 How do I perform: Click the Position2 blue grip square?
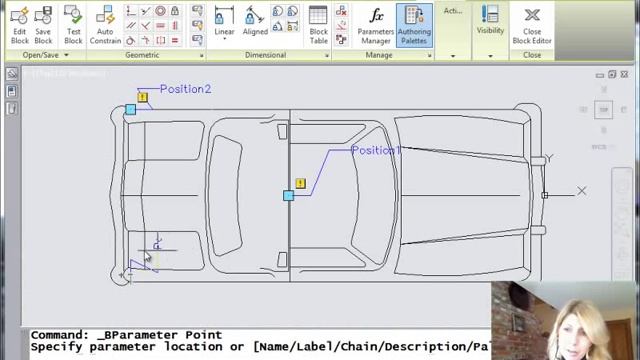[x=130, y=109]
